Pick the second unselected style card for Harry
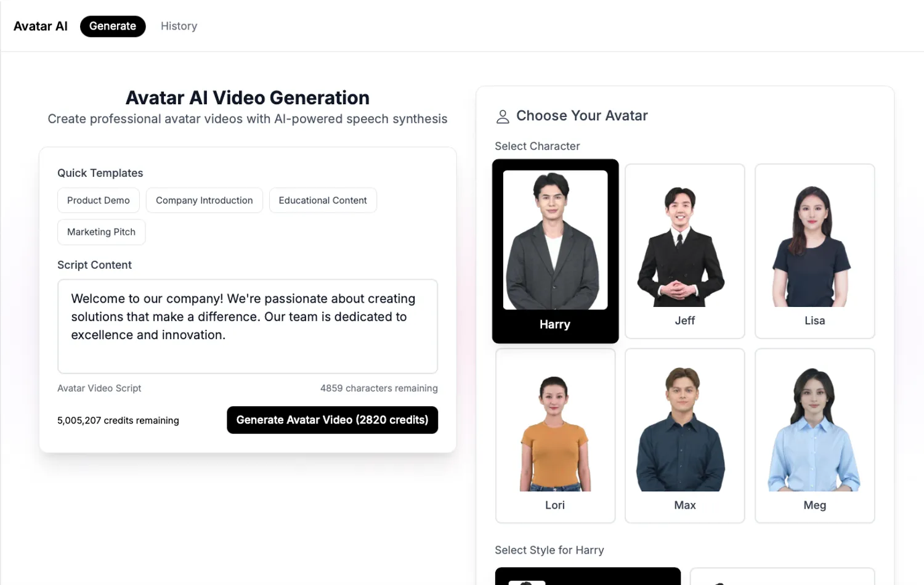924x585 pixels. click(x=782, y=576)
